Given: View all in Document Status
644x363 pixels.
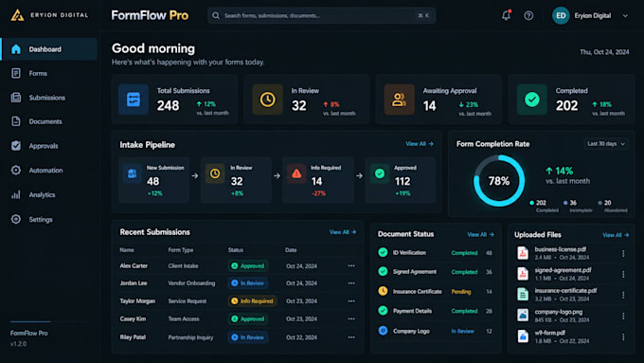Looking at the screenshot, I should click(480, 235).
